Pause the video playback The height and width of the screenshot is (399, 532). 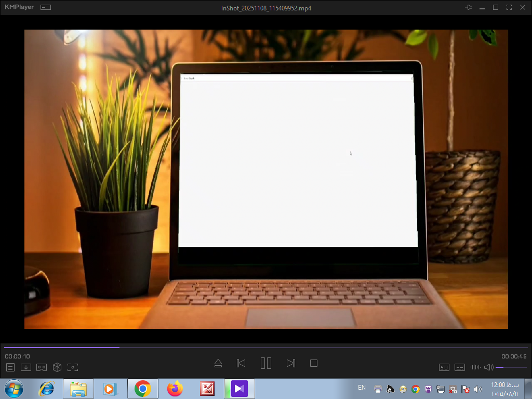tap(266, 363)
